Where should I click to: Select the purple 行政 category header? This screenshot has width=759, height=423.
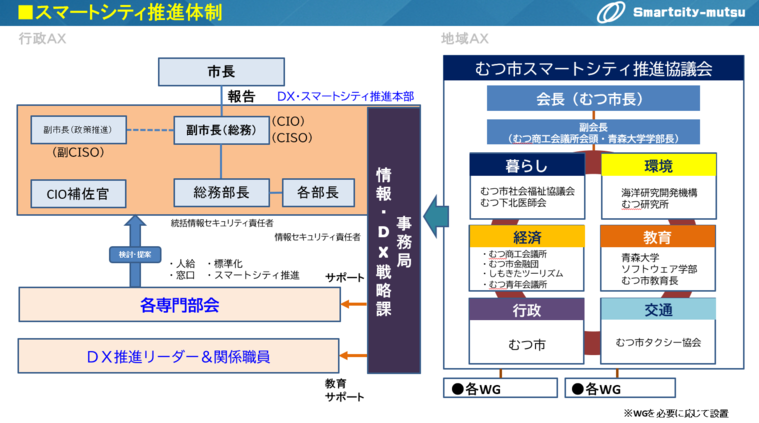pos(527,310)
